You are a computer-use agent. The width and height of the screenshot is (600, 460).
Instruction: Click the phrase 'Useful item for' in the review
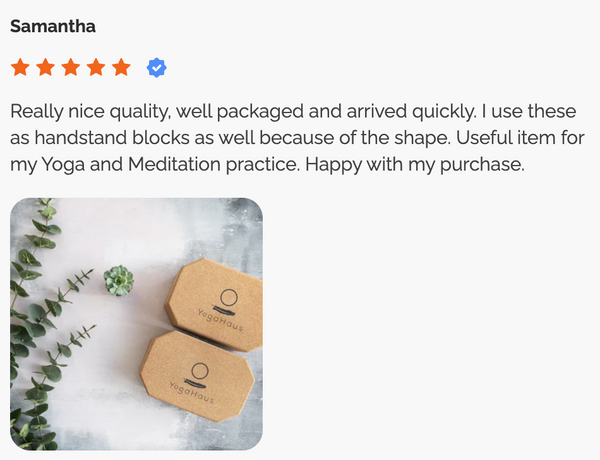tap(520, 138)
